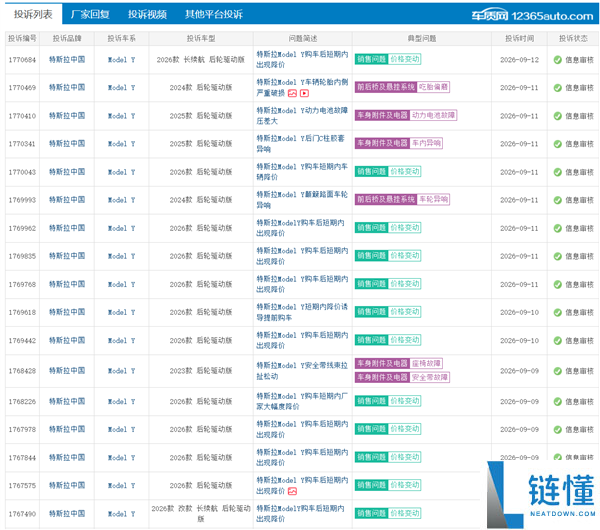This screenshot has height=530, width=600.
Task: Open the 投诉列表 tab
Action: 33,14
